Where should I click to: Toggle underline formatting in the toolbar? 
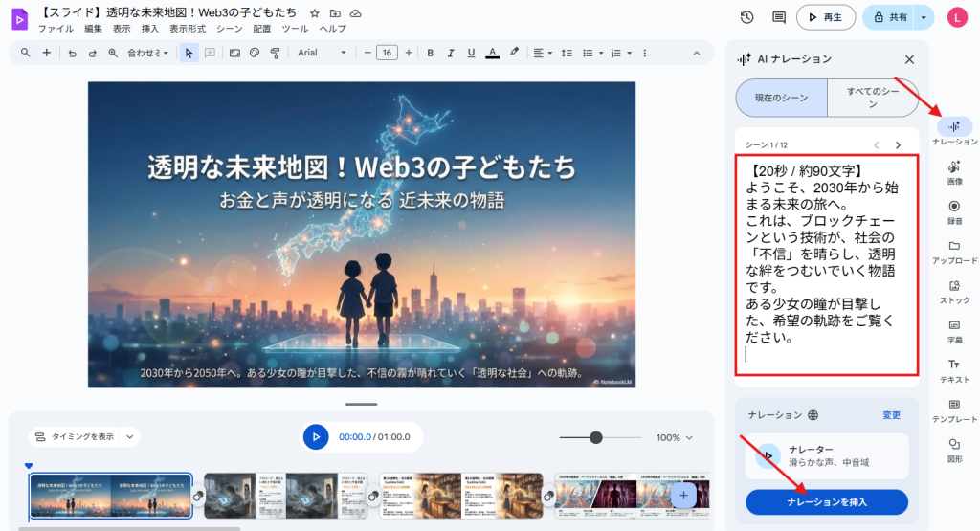470,53
